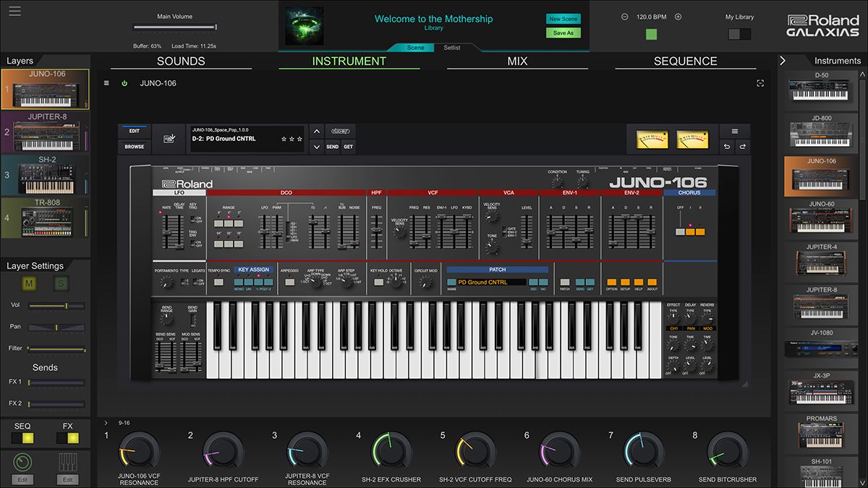
Task: Click macro knob 8 Send Bitcrusher
Action: click(x=728, y=450)
